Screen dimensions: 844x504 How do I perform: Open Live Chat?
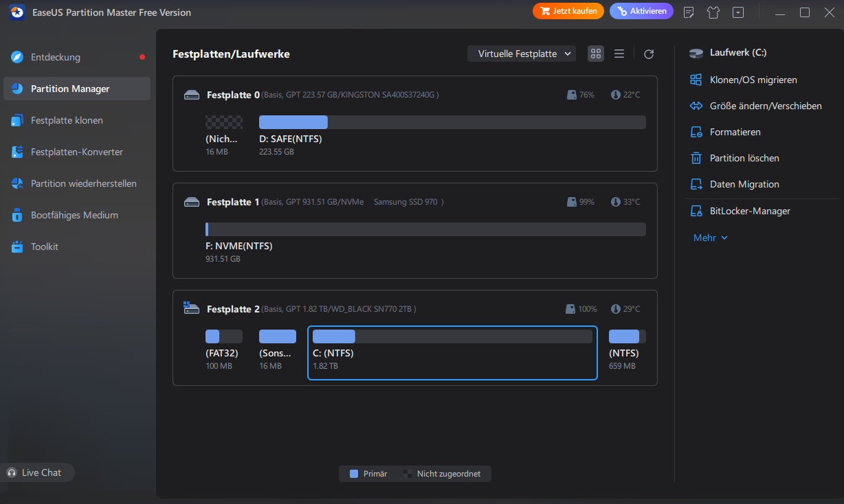click(36, 472)
